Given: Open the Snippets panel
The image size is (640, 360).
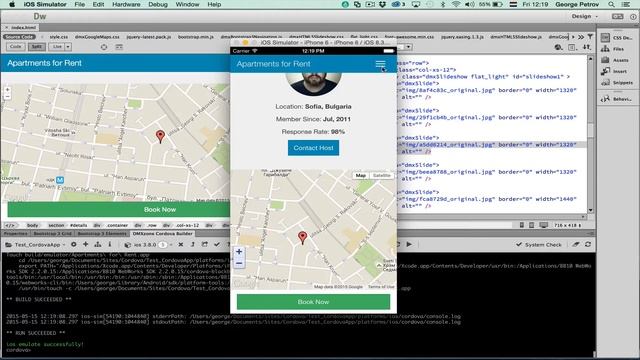Looking at the screenshot, I should (616, 82).
